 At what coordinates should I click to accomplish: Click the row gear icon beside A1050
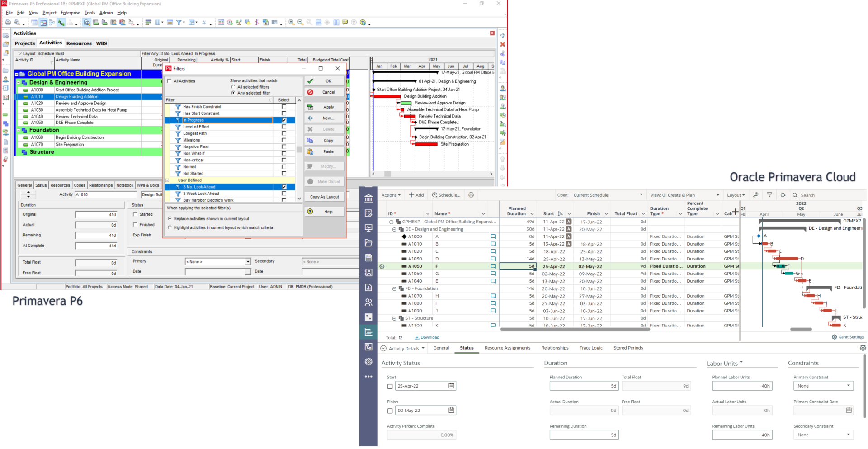coord(382,266)
